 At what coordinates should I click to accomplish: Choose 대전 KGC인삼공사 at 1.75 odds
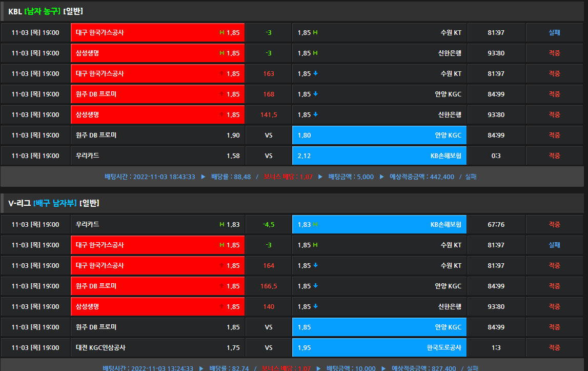tap(157, 348)
